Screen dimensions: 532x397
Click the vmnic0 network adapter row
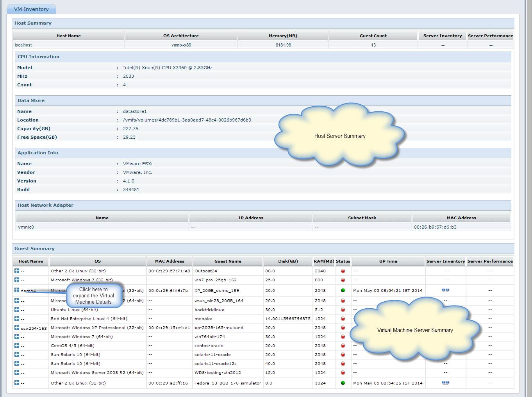pos(26,227)
